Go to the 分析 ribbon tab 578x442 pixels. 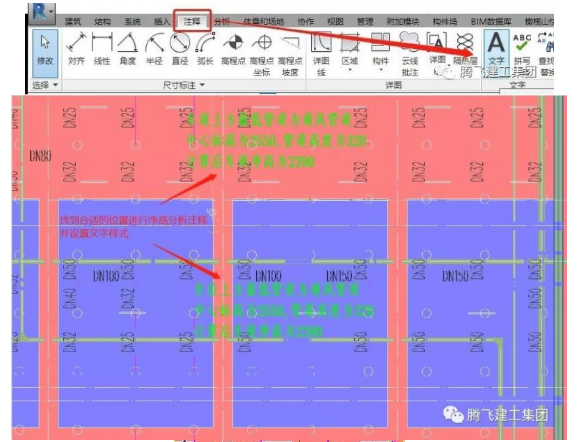[222, 22]
